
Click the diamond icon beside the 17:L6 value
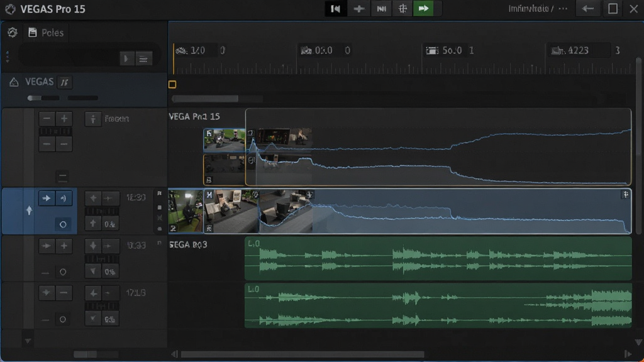(x=93, y=293)
